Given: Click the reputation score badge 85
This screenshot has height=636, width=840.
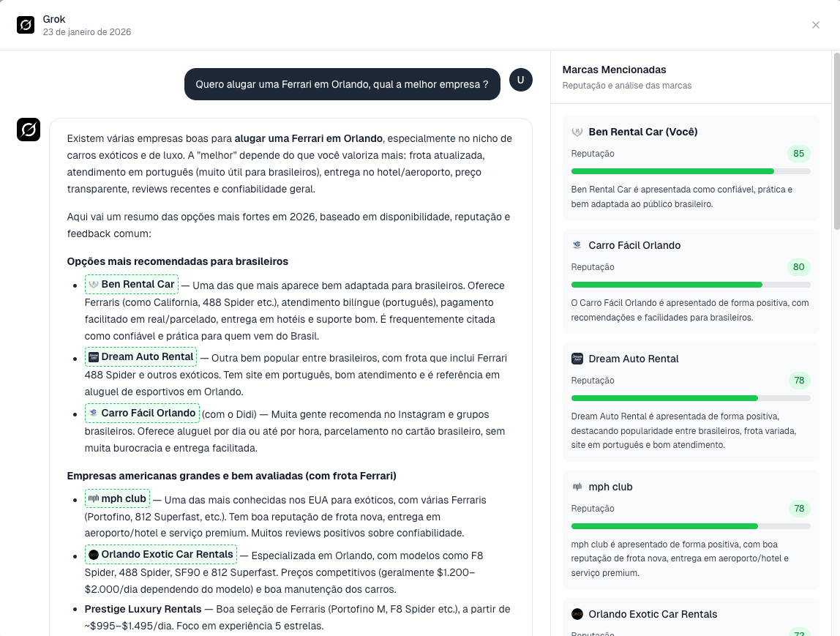Looking at the screenshot, I should (798, 154).
